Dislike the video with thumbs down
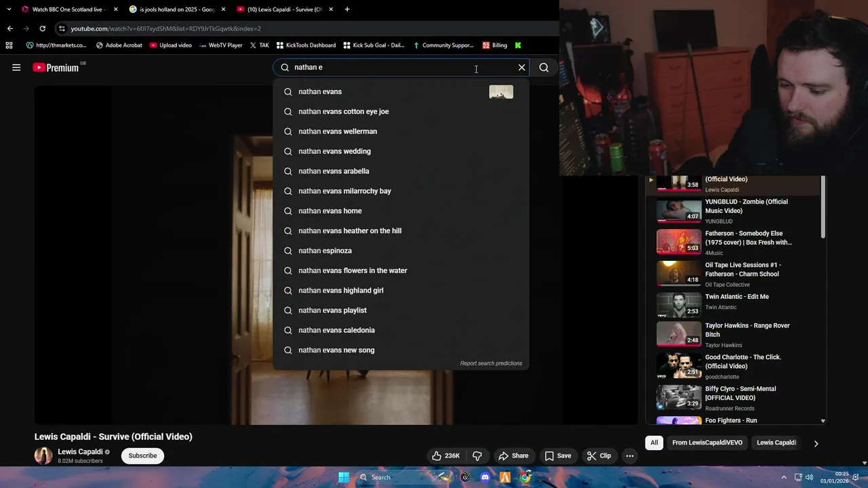 (477, 455)
